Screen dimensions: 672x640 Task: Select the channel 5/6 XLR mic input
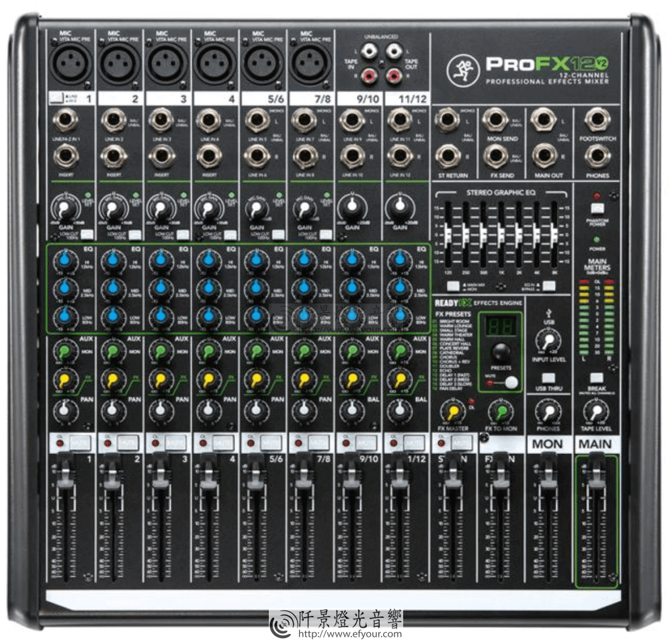coord(262,63)
